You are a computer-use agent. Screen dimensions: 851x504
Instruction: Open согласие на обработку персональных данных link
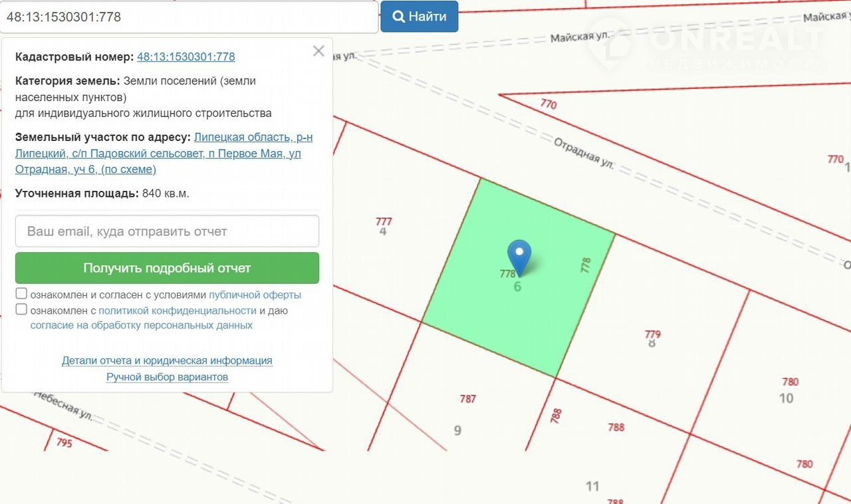point(141,326)
